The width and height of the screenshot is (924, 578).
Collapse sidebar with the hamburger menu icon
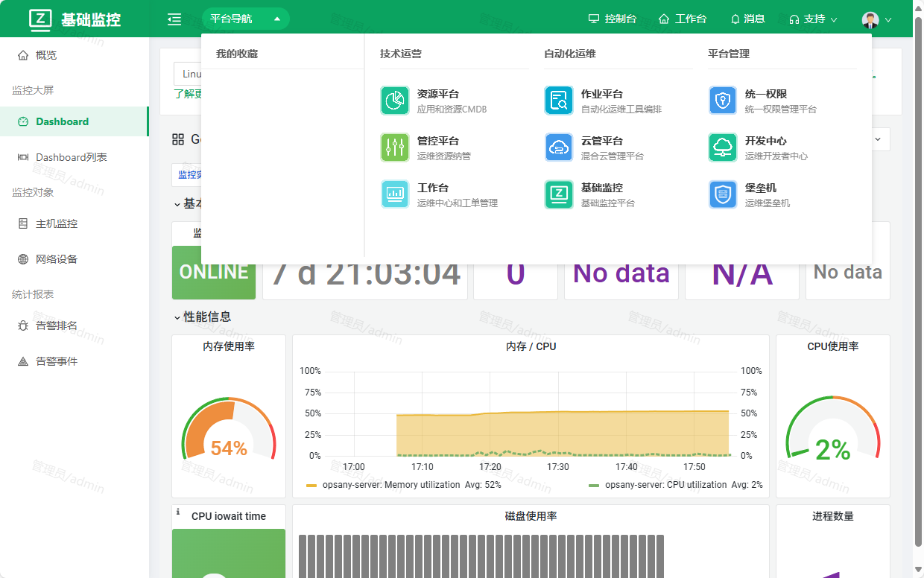tap(174, 19)
